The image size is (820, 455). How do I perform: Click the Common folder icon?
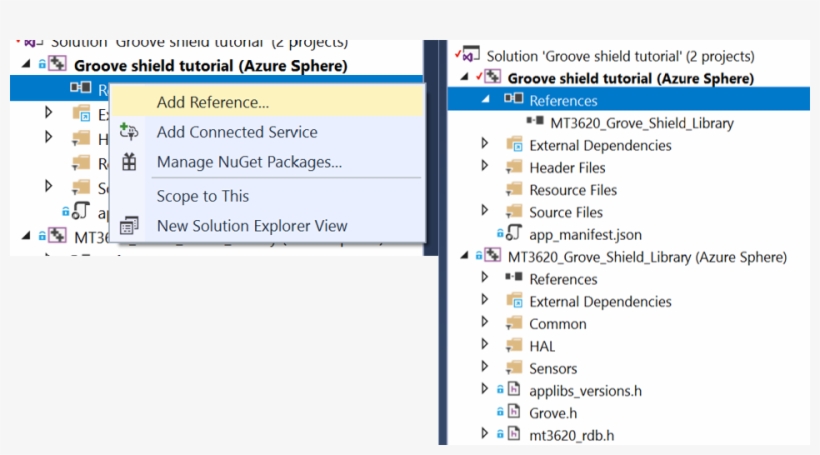pyautogui.click(x=514, y=323)
